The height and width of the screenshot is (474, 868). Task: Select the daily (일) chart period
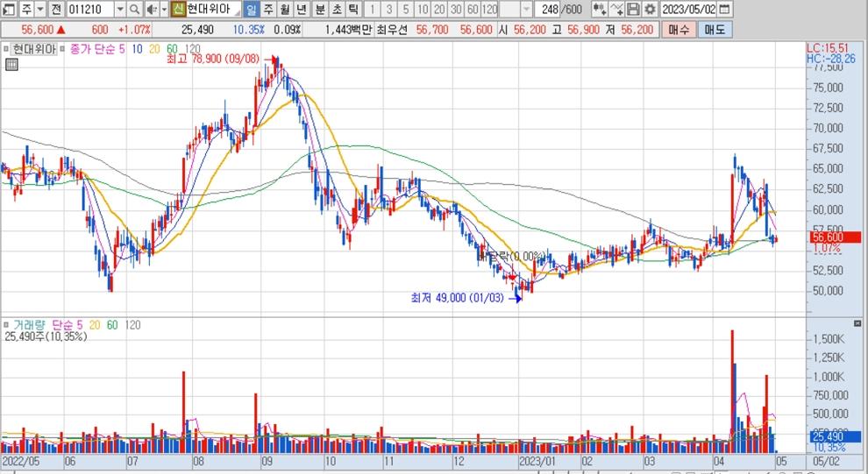252,10
